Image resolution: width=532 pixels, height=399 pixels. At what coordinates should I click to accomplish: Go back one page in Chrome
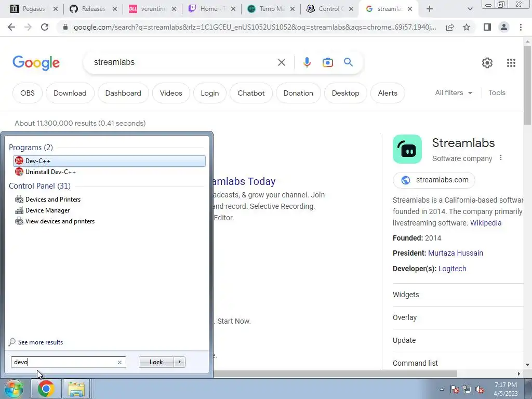click(11, 27)
